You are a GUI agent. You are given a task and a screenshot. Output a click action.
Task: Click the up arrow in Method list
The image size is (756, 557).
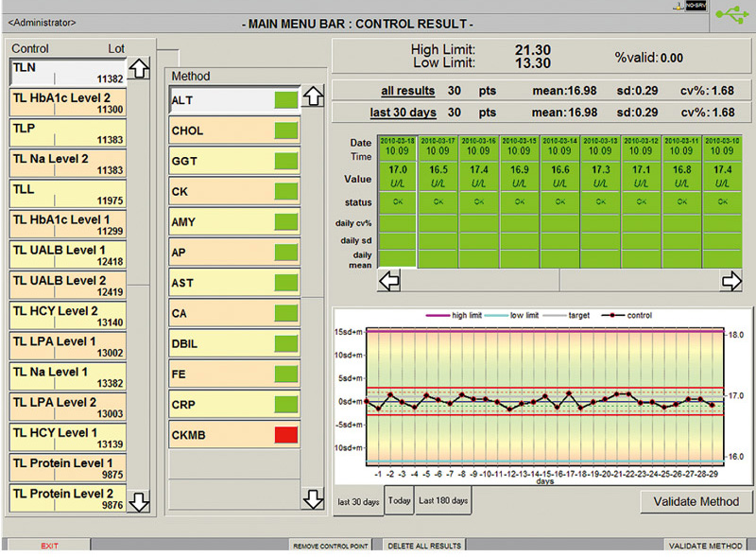point(313,96)
